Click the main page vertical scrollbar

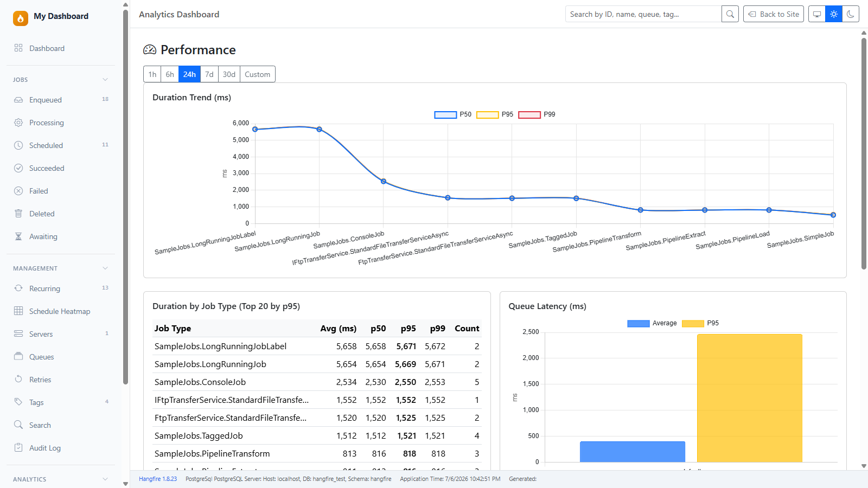[864, 153]
